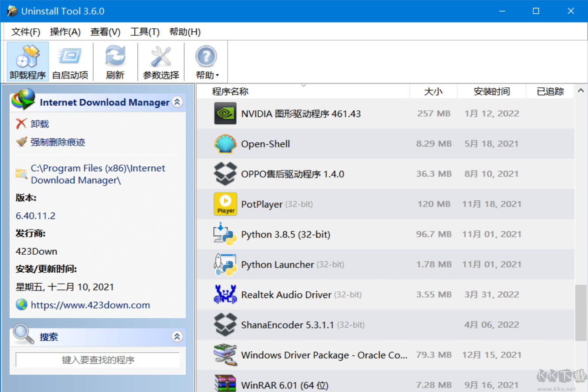The image size is (588, 392).
Task: Click the program search input field
Action: 97,359
